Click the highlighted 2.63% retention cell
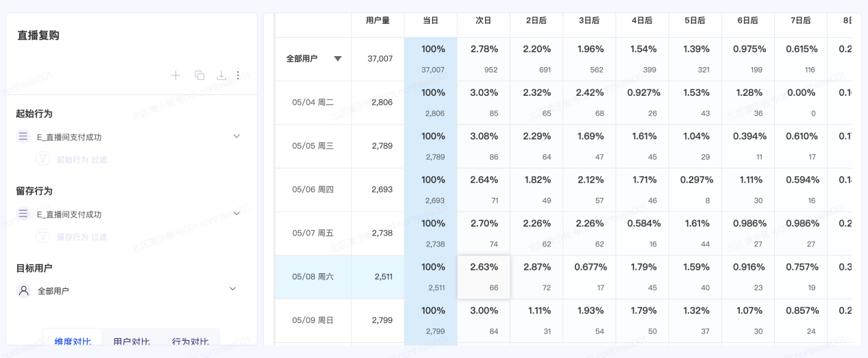The height and width of the screenshot is (358, 868). 484,277
